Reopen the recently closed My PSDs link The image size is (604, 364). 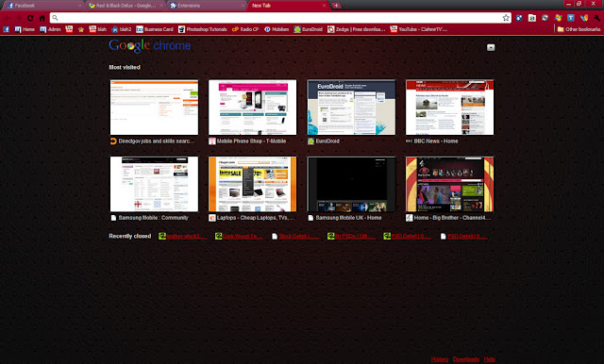355,237
